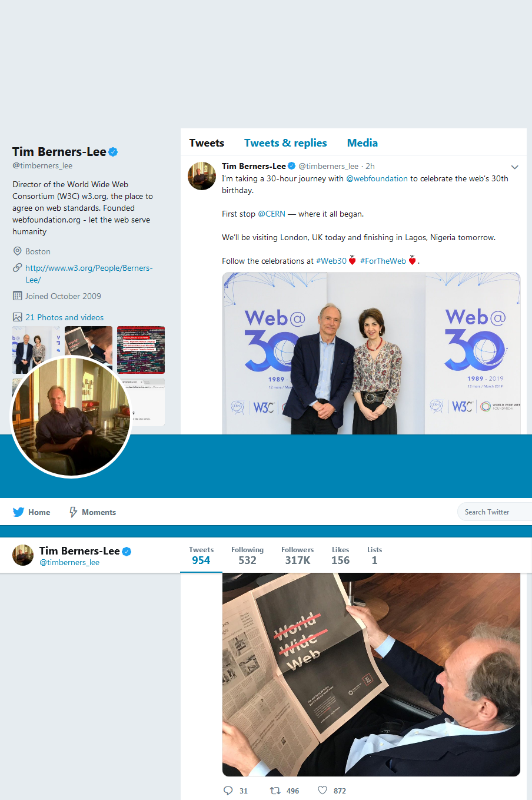Open the 21 Photos and videos link
Screen dimensions: 532x800
coord(64,317)
